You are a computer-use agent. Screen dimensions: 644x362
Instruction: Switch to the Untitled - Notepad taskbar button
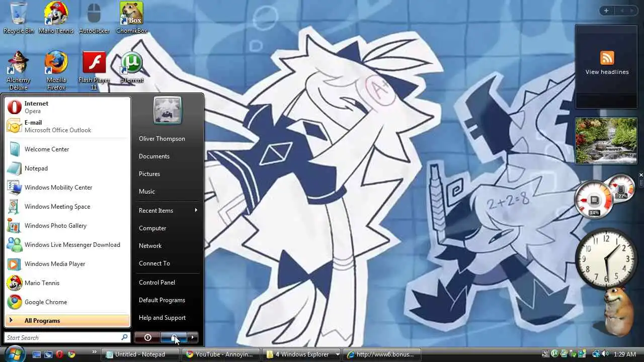140,354
